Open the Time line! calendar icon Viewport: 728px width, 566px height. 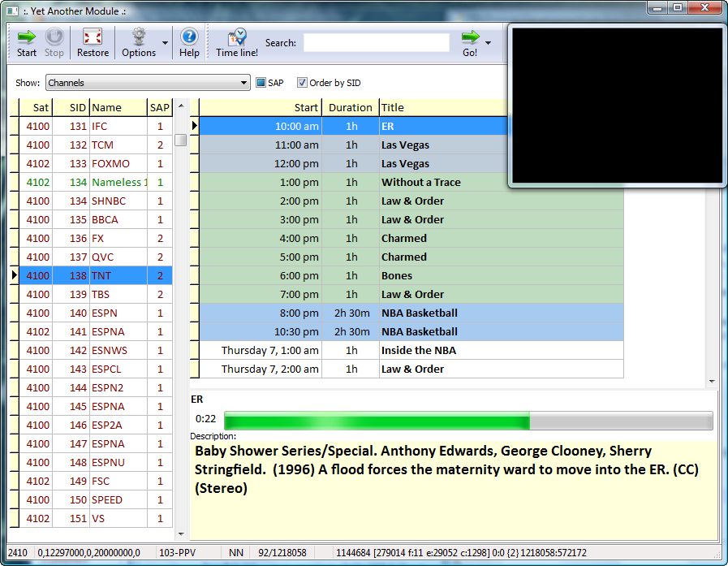(237, 37)
